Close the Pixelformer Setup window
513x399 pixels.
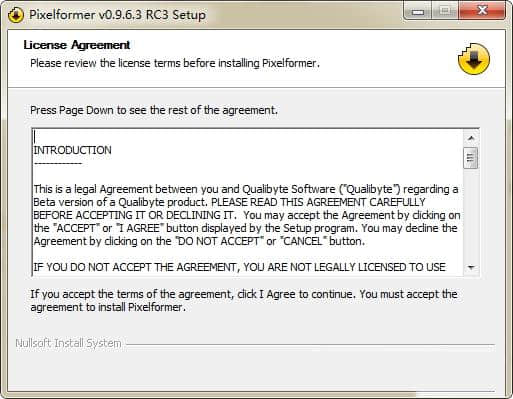point(482,11)
